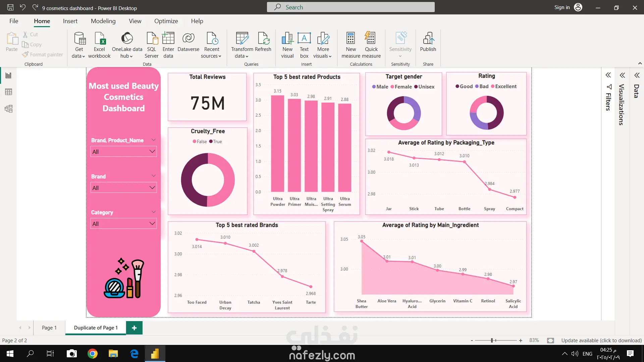Click the Refresh data icon
The height and width of the screenshot is (362, 644).
263,39
